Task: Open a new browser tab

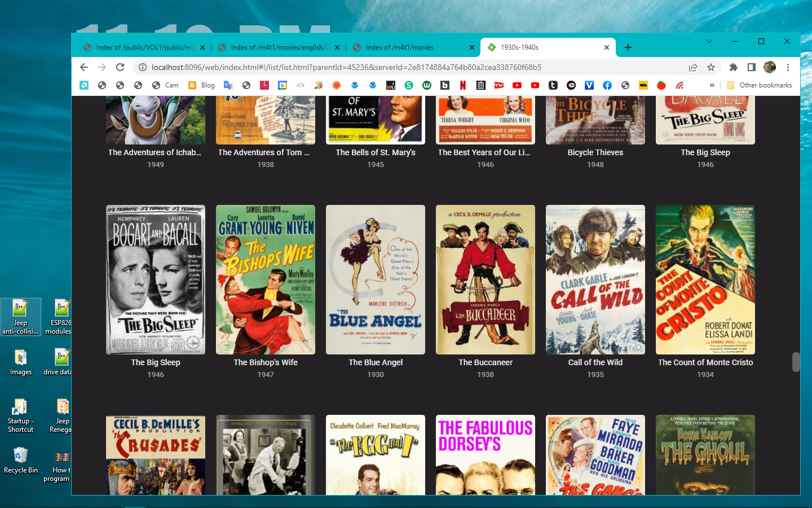Action: (628, 47)
